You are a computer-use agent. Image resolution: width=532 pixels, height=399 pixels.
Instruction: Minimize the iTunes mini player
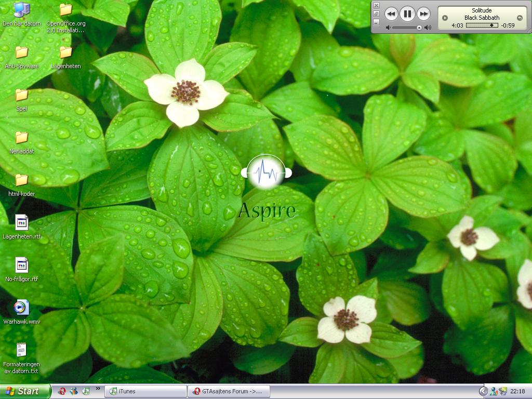[376, 22]
